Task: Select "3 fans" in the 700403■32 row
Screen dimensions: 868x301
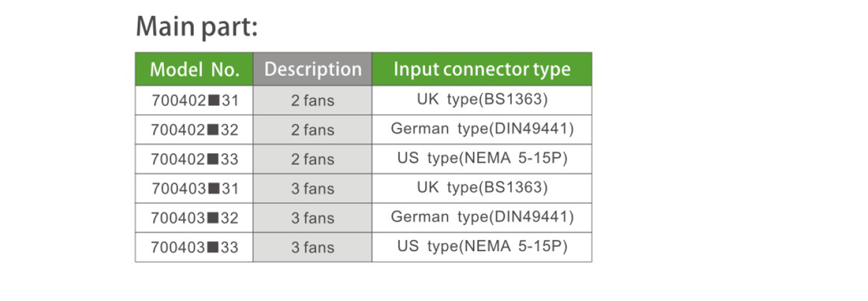Action: 313,218
